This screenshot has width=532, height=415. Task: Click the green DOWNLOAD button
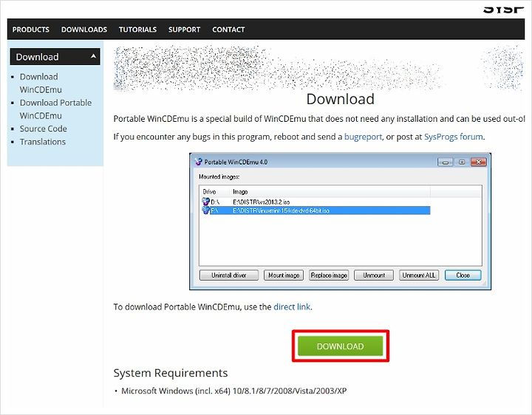(341, 346)
